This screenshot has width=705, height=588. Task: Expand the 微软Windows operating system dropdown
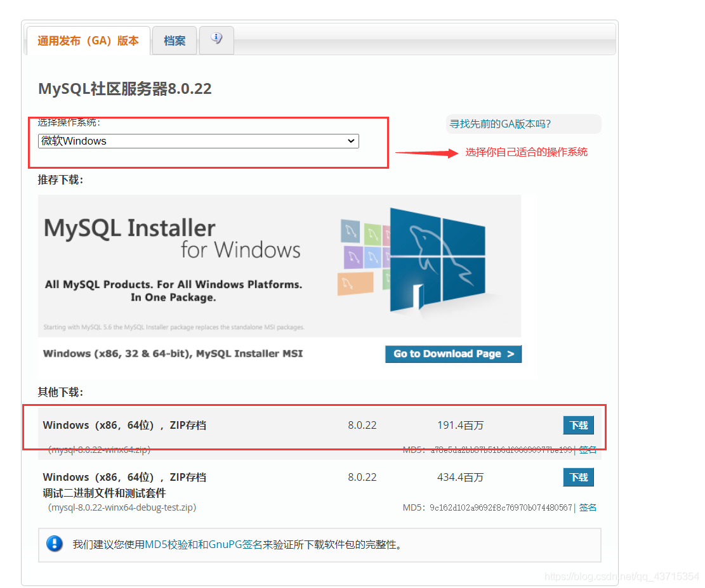coord(198,141)
